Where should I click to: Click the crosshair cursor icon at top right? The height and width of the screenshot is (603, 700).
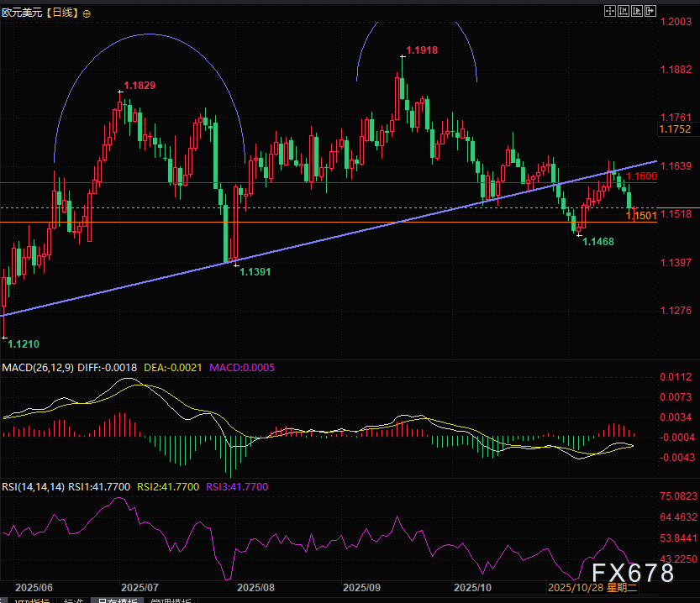pos(609,10)
